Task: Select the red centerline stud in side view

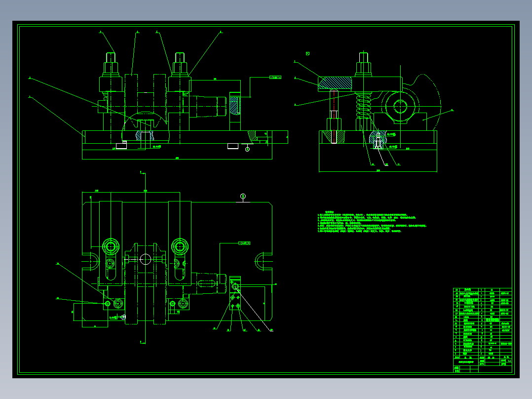Action: pos(334,117)
